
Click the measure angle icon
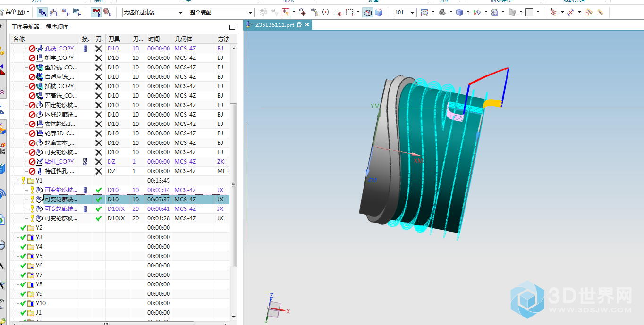coord(588,12)
